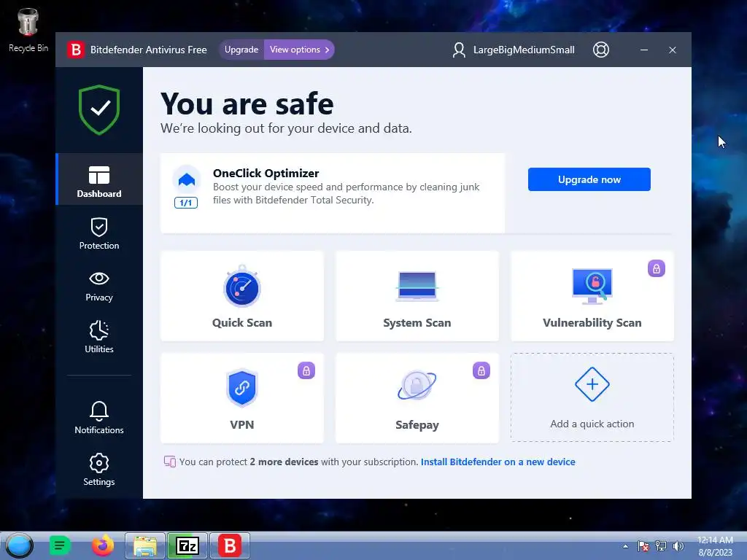Open the Start menu orb

[x=19, y=545]
